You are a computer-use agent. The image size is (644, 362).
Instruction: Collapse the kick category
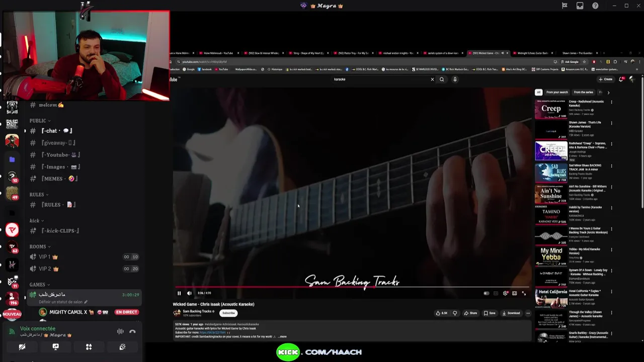[x=36, y=220]
